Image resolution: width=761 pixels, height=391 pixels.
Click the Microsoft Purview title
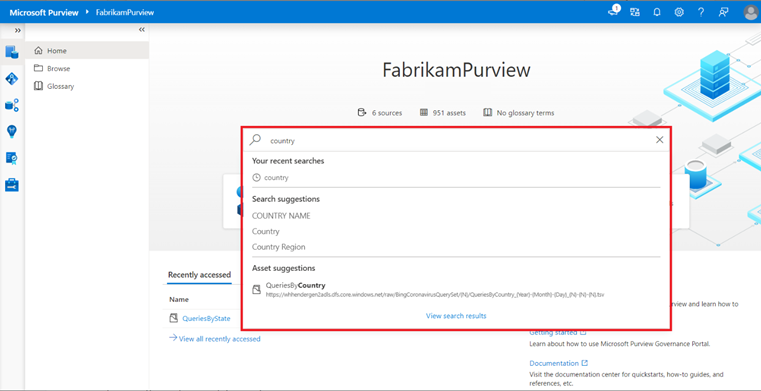[44, 13]
